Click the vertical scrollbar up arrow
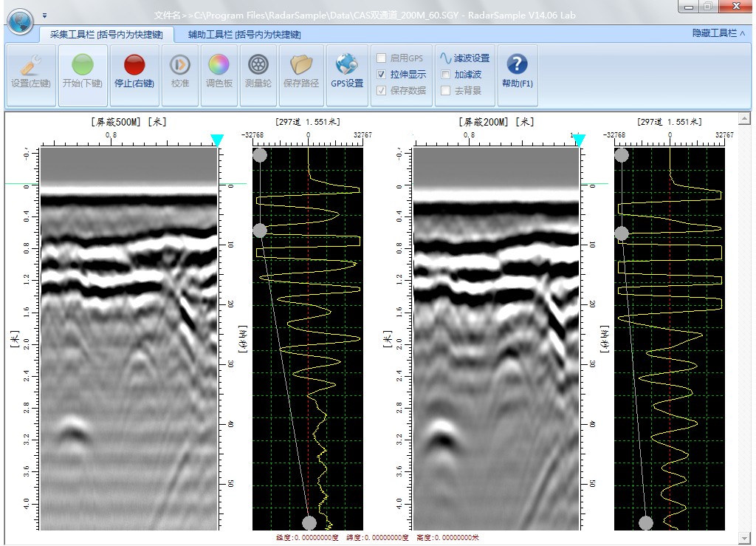This screenshot has width=756, height=546. (744, 119)
